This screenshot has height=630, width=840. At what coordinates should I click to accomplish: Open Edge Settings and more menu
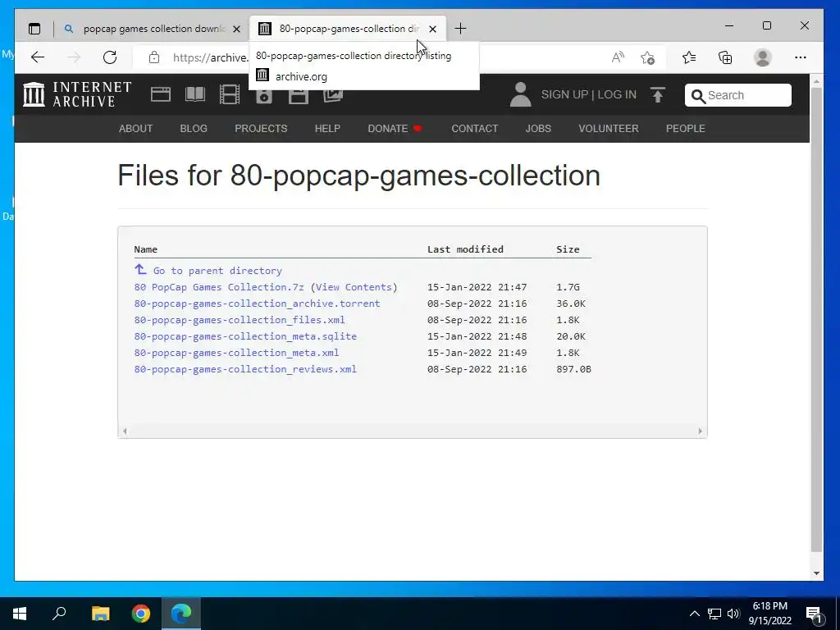(801, 57)
